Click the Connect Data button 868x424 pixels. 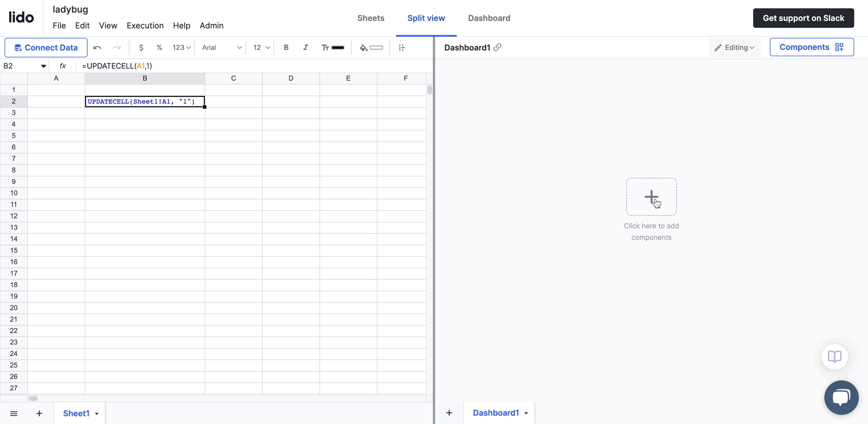(46, 48)
